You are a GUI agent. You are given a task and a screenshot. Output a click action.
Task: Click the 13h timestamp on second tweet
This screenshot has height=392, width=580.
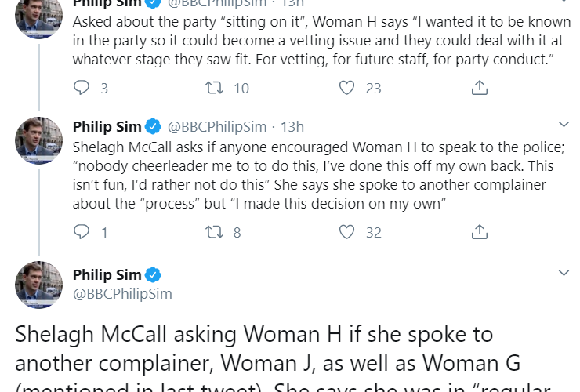(292, 126)
